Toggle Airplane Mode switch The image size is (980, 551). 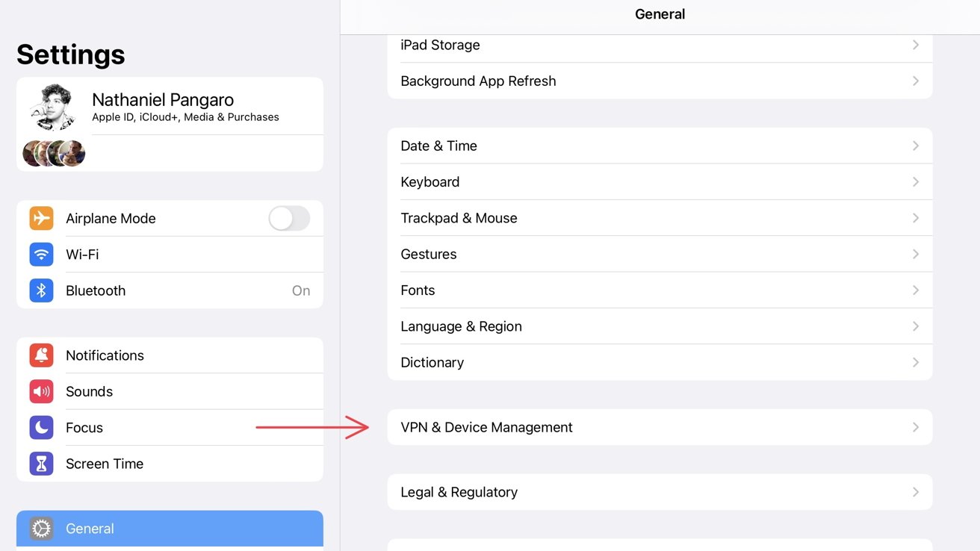click(x=289, y=218)
